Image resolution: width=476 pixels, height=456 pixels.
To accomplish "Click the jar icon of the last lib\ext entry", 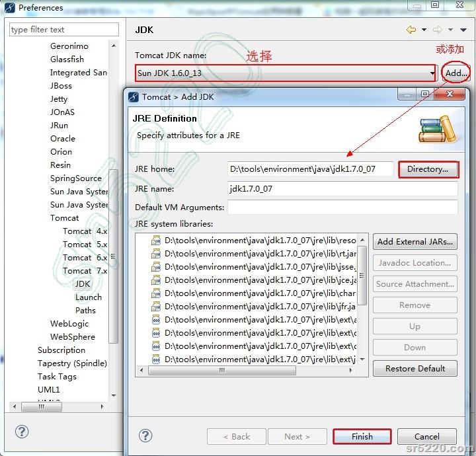I will [x=156, y=360].
